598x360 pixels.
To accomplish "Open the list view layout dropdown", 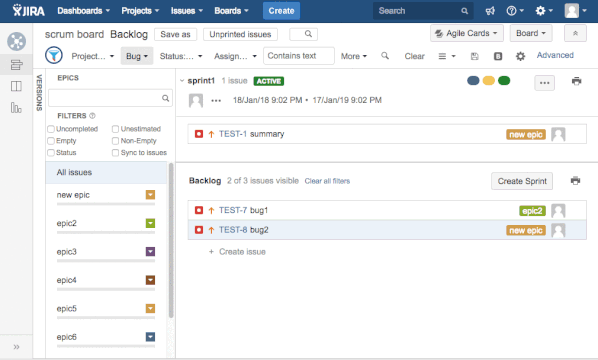I will 447,56.
